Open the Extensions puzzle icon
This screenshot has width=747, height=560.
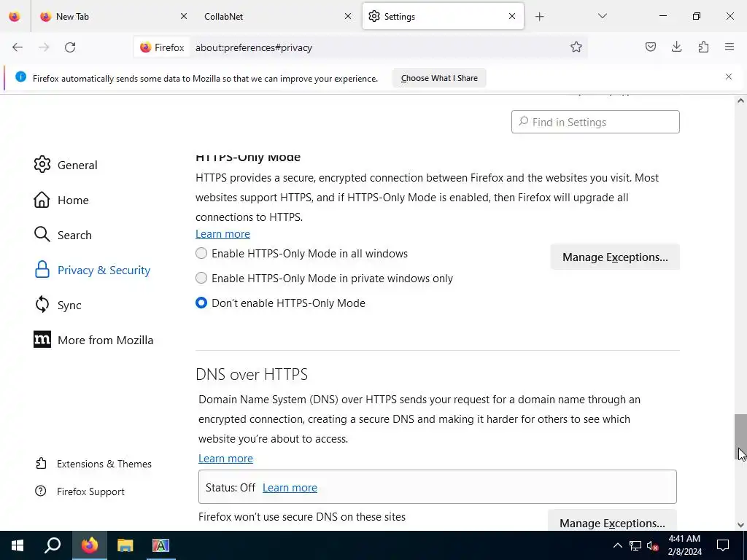[x=703, y=47]
